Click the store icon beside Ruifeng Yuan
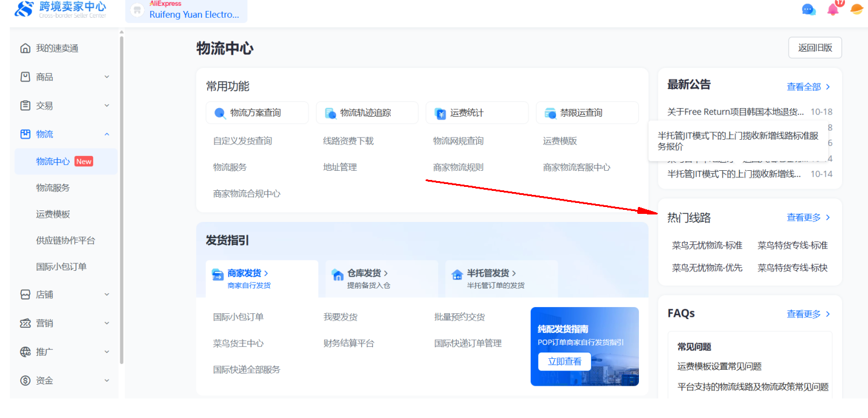 (137, 10)
